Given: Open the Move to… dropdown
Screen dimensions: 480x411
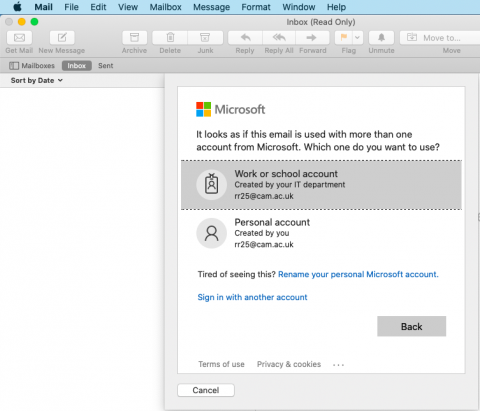Looking at the screenshot, I should coord(440,38).
